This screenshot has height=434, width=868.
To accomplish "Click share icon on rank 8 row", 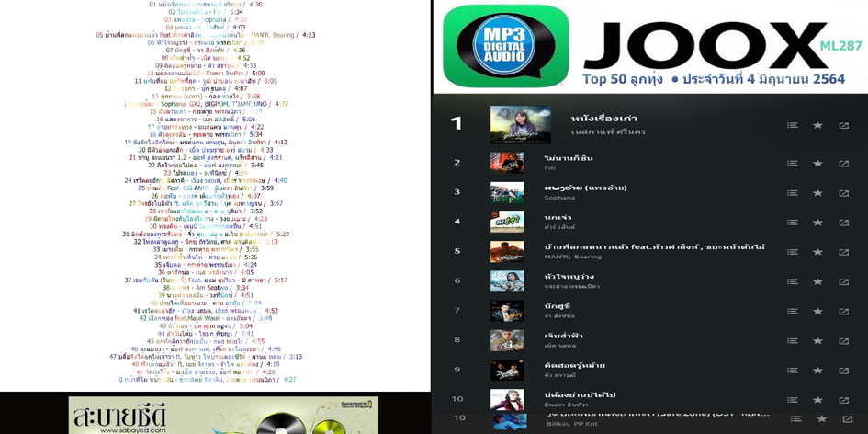I will [x=843, y=340].
